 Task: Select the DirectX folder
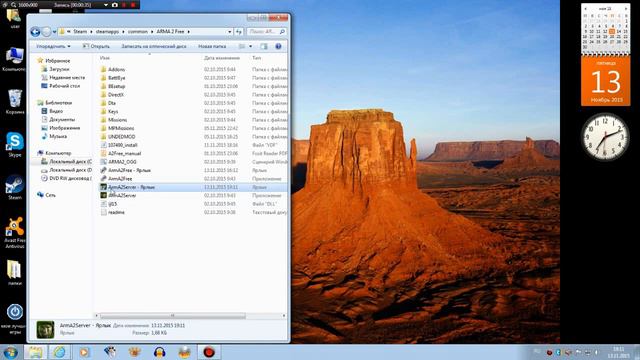[116, 95]
